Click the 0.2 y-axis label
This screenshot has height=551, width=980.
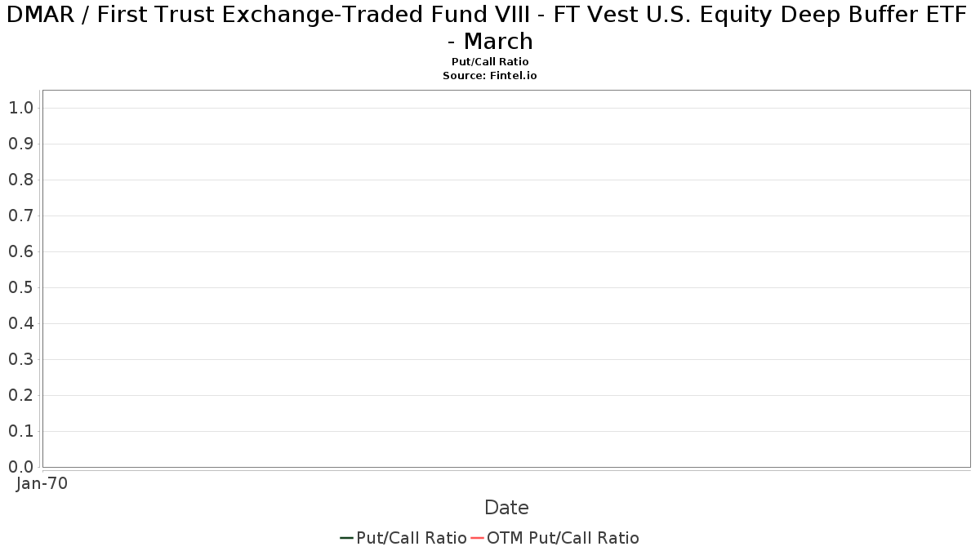coord(20,395)
